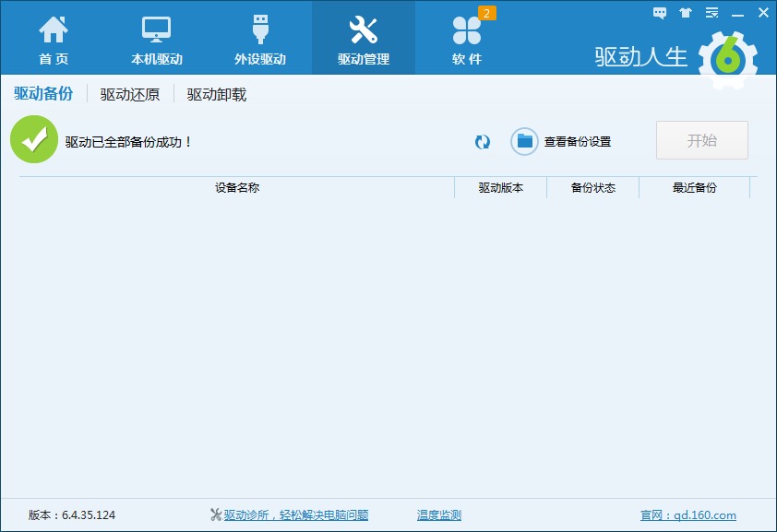Open the 驱动诊所 link in footer
The height and width of the screenshot is (532, 777).
click(x=295, y=515)
